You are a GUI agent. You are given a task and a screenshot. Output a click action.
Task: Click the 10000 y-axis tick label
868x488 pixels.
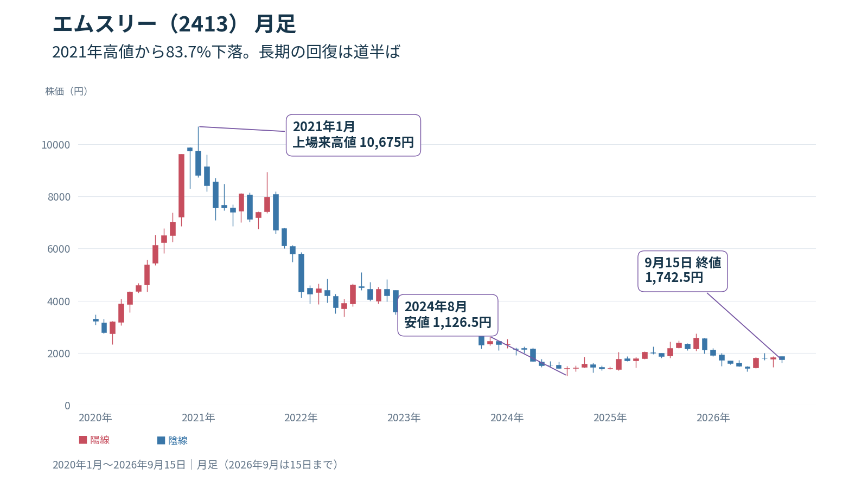click(56, 145)
